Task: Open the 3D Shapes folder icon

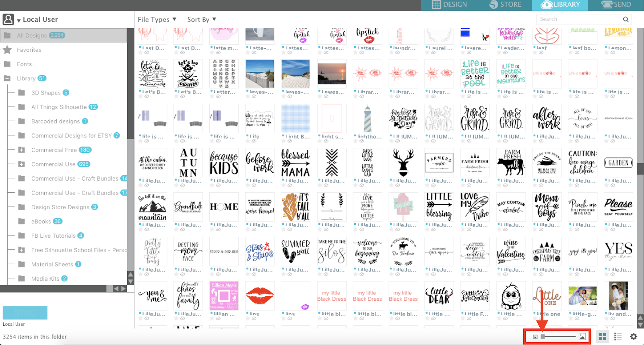Action: [x=22, y=92]
